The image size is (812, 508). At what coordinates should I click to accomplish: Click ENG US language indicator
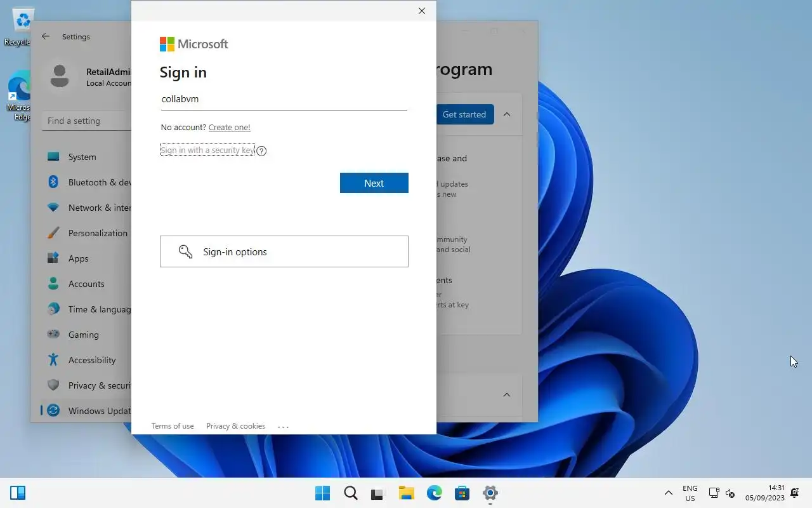pos(690,493)
